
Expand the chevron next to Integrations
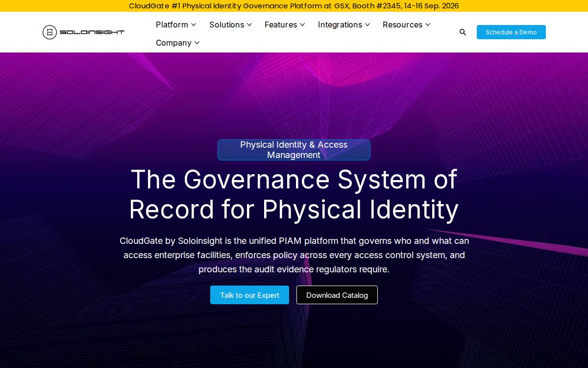[x=367, y=25]
